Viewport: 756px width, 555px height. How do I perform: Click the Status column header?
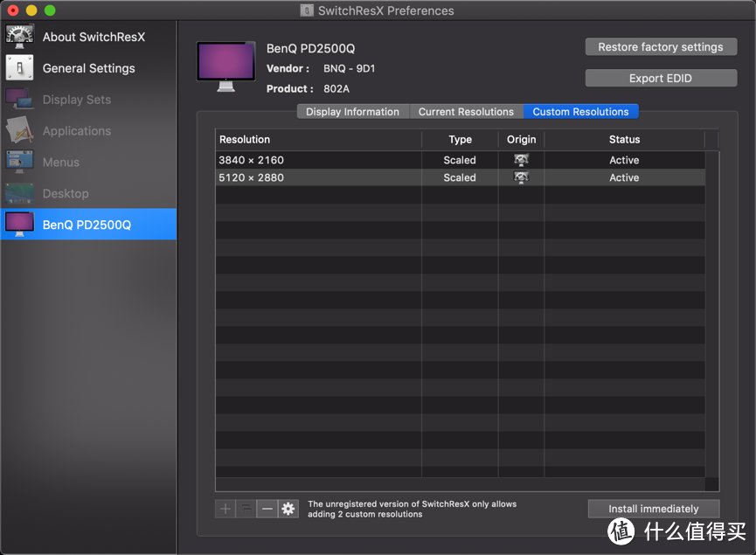[x=624, y=140]
